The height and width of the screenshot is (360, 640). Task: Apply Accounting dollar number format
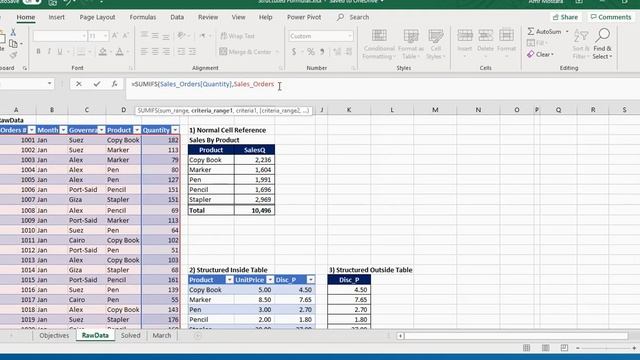[x=293, y=52]
